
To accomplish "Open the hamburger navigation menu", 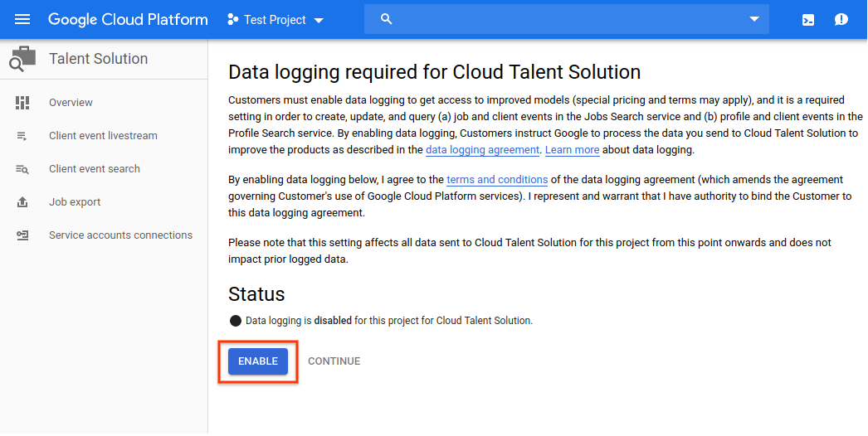I will (22, 20).
